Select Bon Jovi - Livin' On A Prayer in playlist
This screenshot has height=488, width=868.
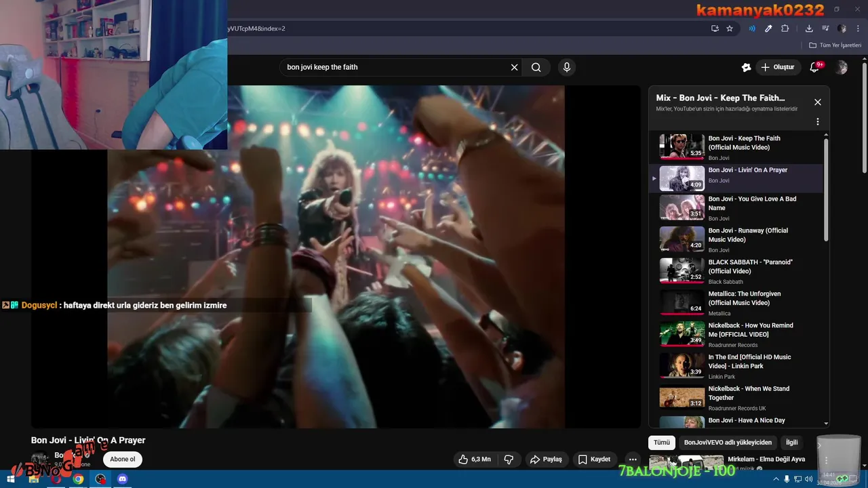[736, 178]
